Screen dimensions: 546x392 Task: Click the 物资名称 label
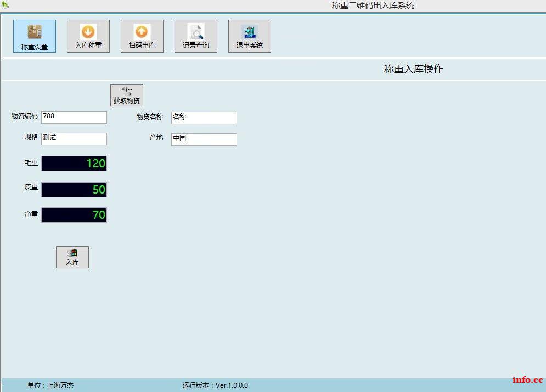150,117
